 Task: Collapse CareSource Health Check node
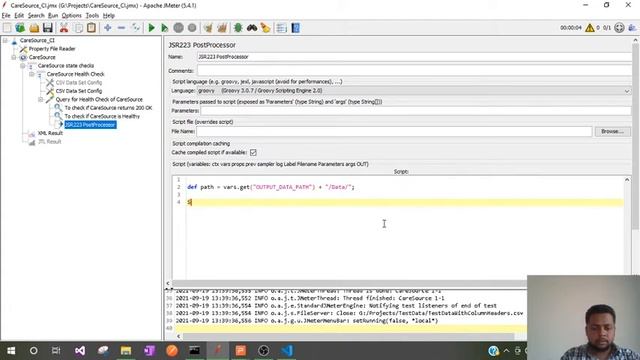point(32,74)
